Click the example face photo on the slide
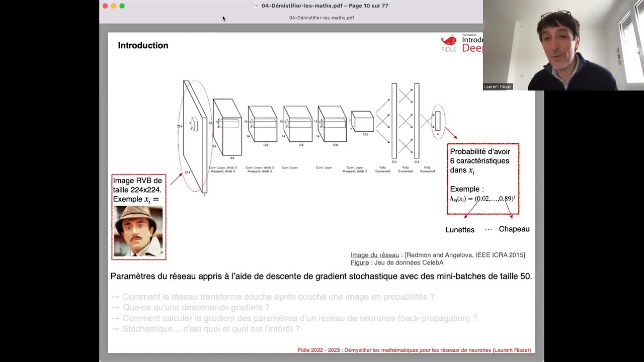 click(138, 231)
